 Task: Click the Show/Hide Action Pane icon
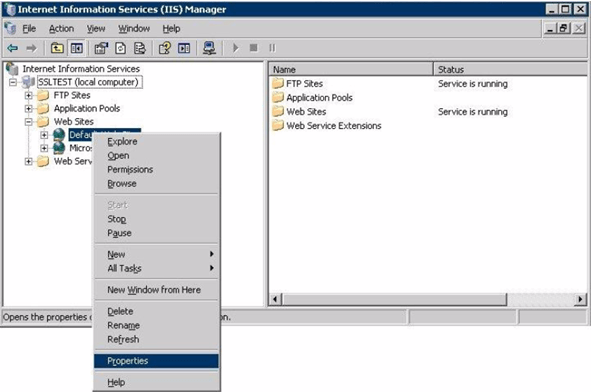pos(184,48)
